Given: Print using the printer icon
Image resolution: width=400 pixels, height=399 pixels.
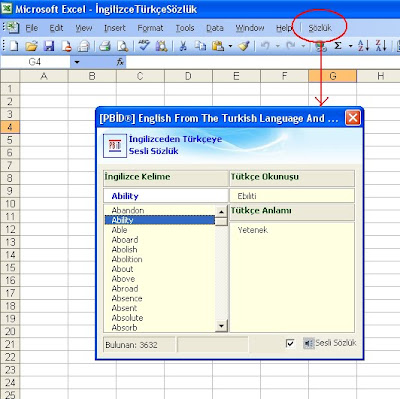Looking at the screenshot, I should click(105, 46).
